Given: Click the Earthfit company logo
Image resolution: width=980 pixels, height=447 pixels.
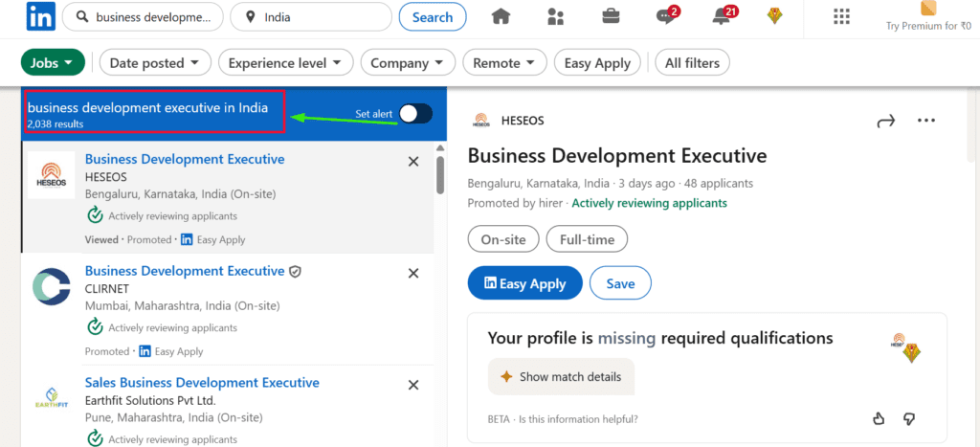Looking at the screenshot, I should [52, 398].
